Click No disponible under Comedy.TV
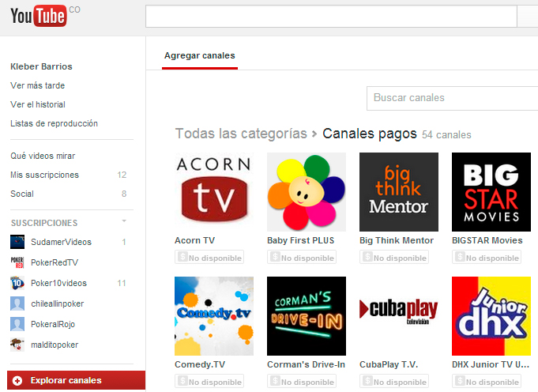The height and width of the screenshot is (392, 538). pyautogui.click(x=209, y=382)
